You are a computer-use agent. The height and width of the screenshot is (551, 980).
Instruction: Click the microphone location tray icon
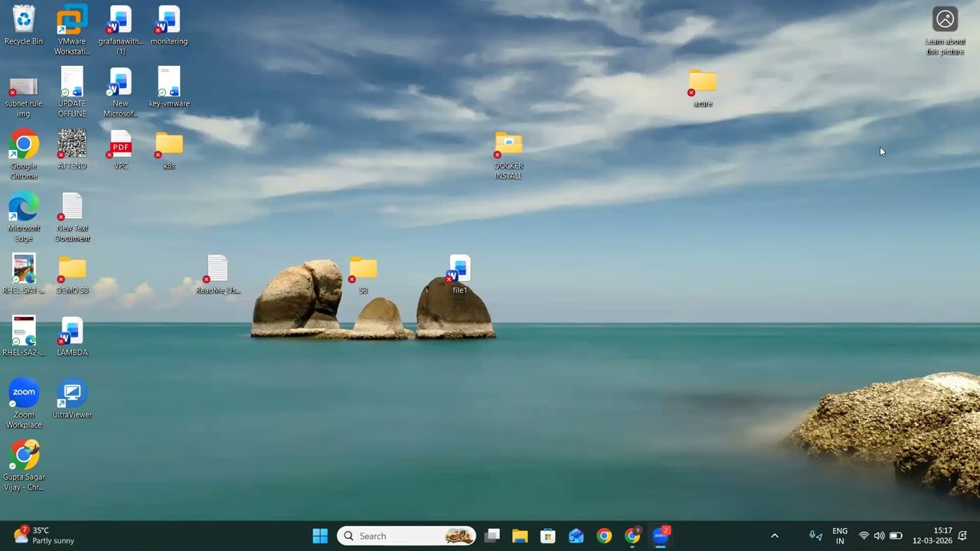(x=815, y=536)
